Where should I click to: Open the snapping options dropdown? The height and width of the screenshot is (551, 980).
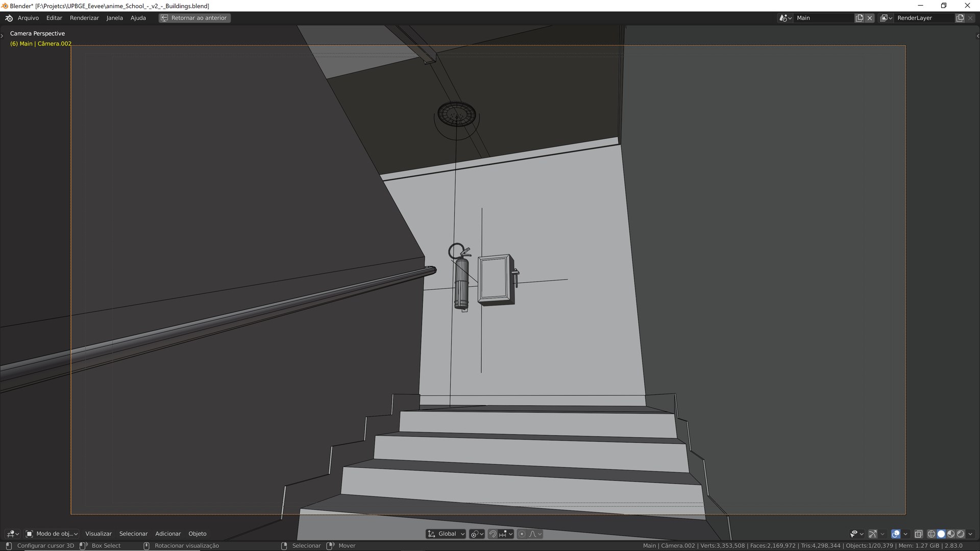point(506,534)
